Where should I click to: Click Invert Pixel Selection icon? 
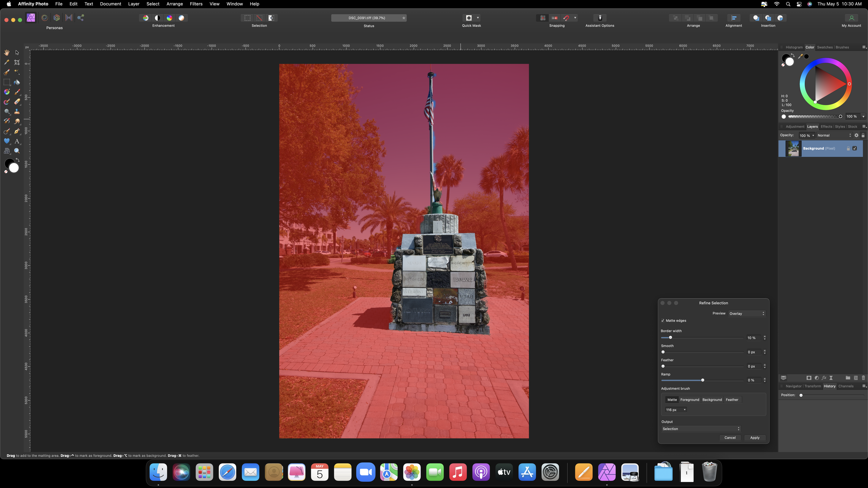click(271, 18)
